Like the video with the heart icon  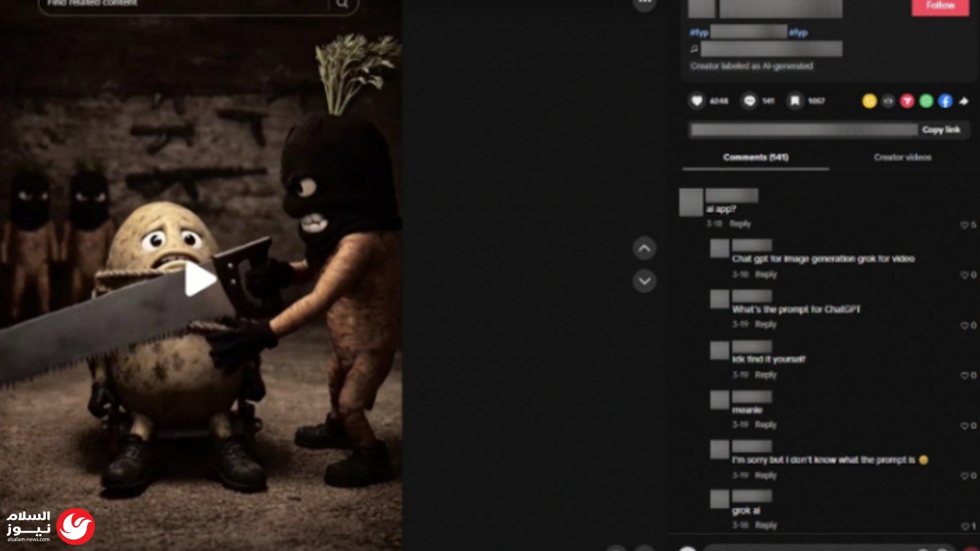tap(696, 101)
